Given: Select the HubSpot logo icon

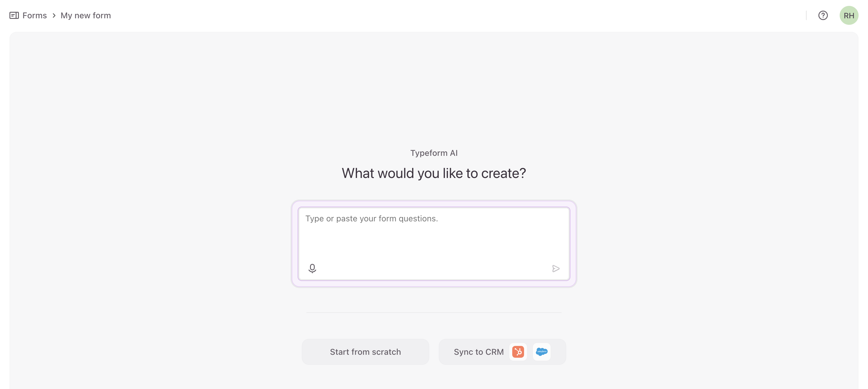Looking at the screenshot, I should (518, 352).
